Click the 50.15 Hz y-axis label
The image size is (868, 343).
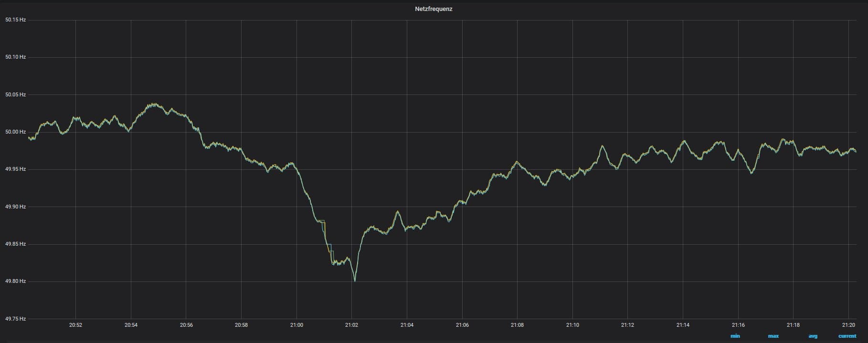click(15, 20)
